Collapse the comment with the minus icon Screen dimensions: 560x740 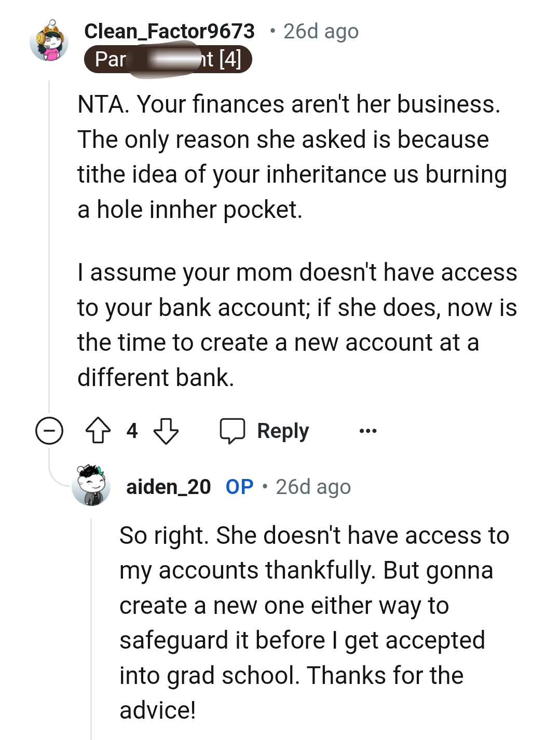click(49, 430)
